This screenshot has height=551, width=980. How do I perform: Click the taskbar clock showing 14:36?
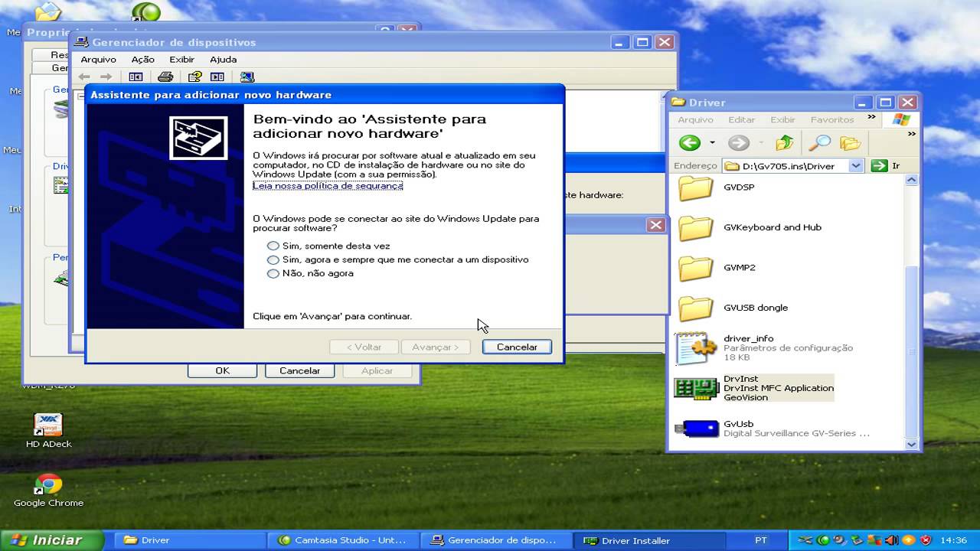point(954,540)
